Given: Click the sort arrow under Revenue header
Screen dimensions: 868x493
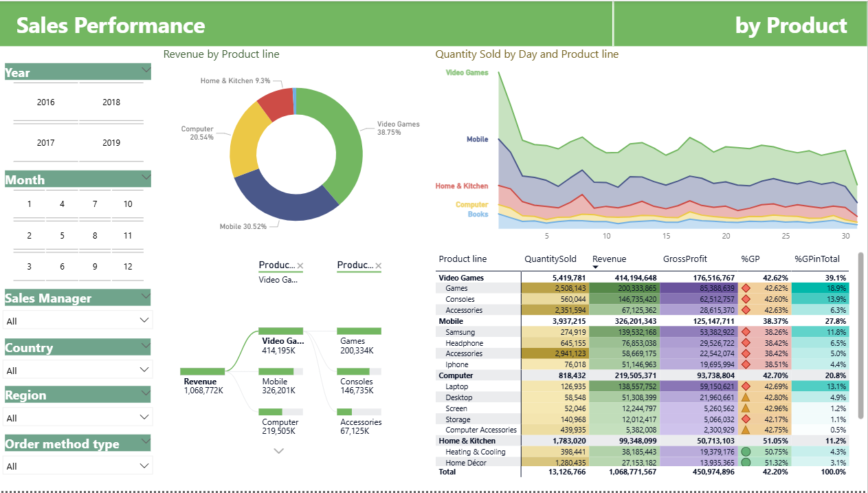Looking at the screenshot, I should click(596, 267).
